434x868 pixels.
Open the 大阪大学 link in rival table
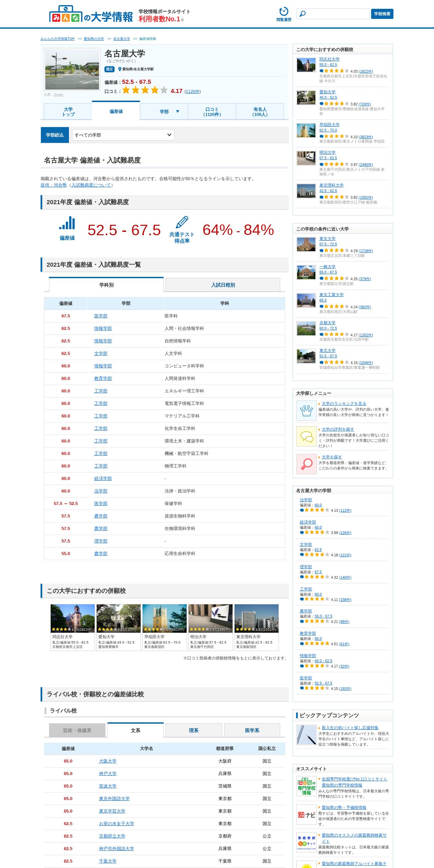click(108, 761)
